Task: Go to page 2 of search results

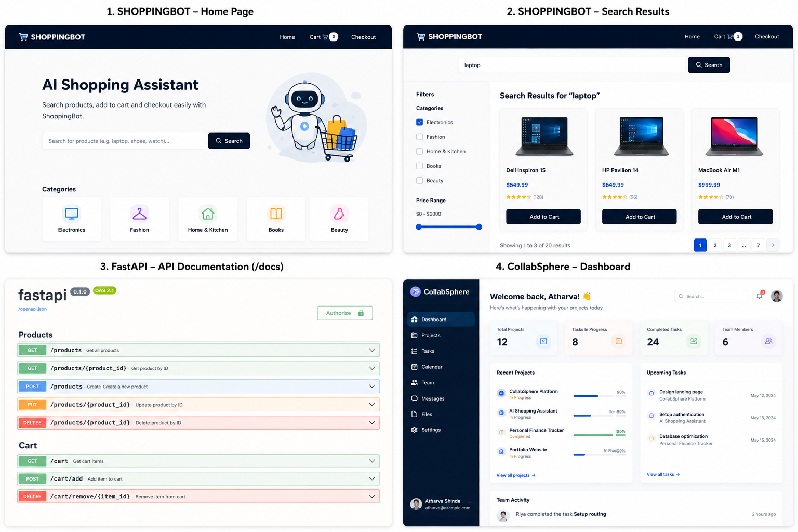Action: tap(715, 245)
